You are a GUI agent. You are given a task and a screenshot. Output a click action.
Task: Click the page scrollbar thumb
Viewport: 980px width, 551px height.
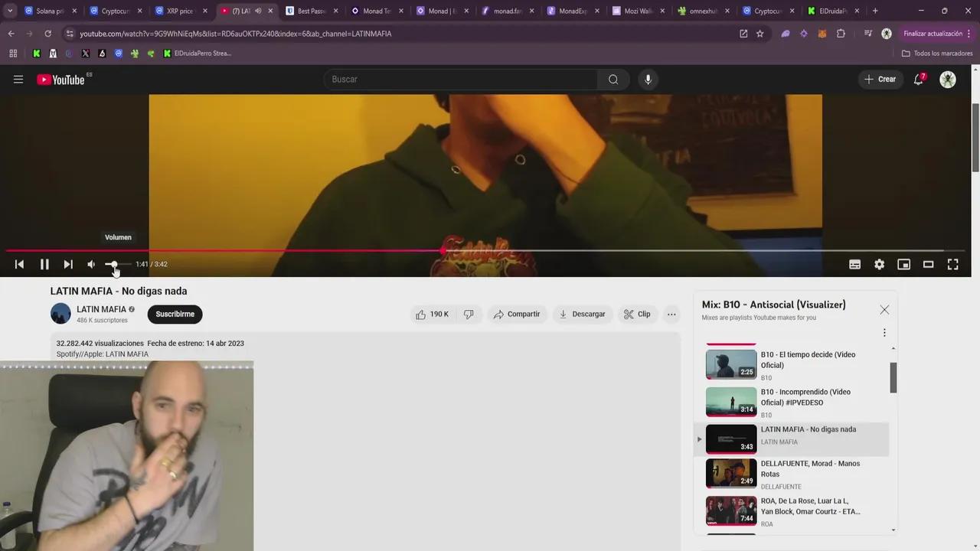click(975, 137)
